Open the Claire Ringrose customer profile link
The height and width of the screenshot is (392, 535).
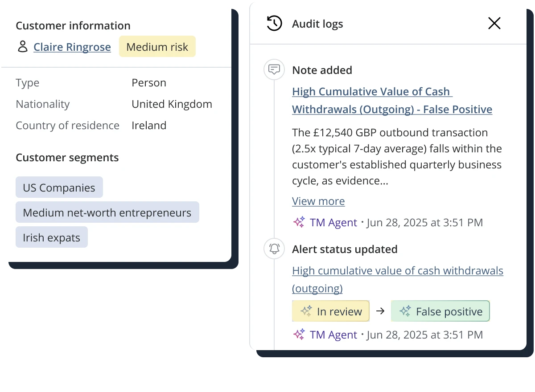point(72,47)
